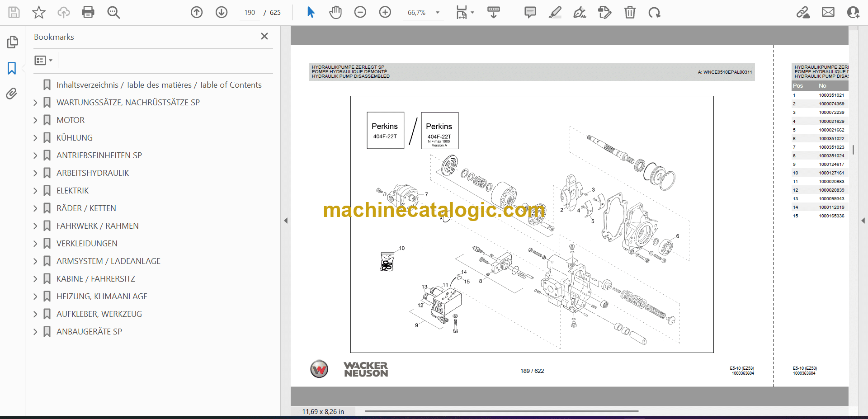Toggle the Bookmarks side panel icon
Screen dimensions: 868x419
pyautogui.click(x=12, y=68)
